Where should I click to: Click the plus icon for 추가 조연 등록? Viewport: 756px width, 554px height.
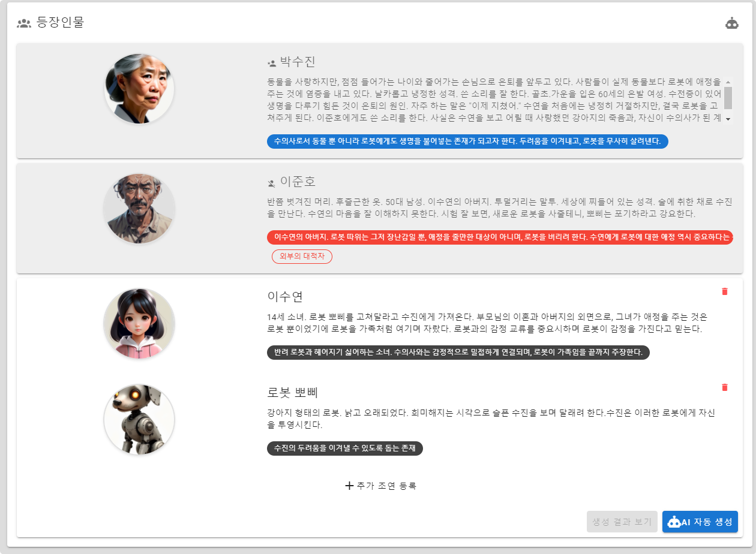coord(349,486)
